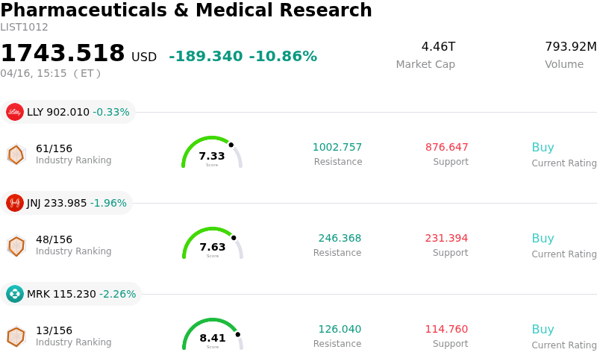
Task: Click the 1002.757 resistance value
Action: (x=337, y=148)
